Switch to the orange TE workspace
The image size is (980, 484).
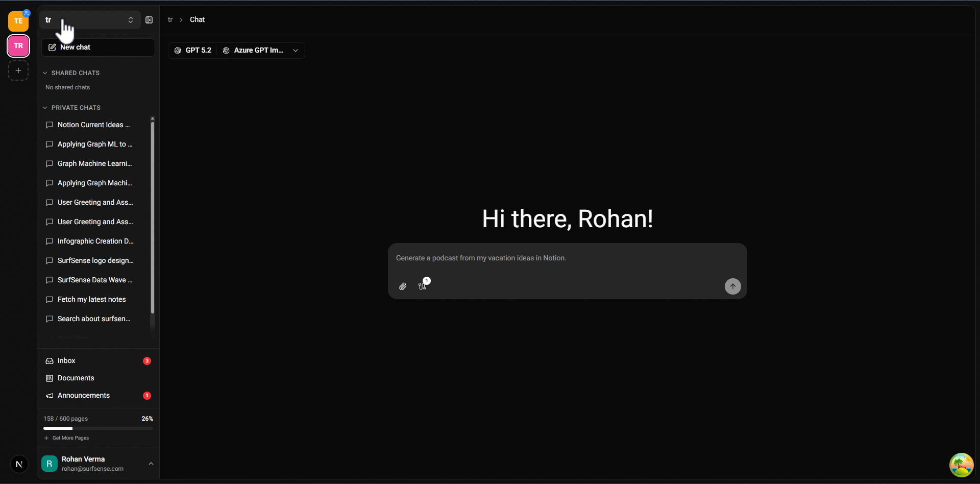pyautogui.click(x=18, y=21)
